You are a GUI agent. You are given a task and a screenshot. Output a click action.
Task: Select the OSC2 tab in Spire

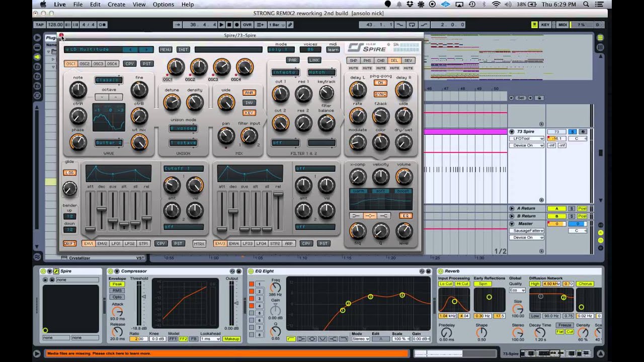click(84, 64)
